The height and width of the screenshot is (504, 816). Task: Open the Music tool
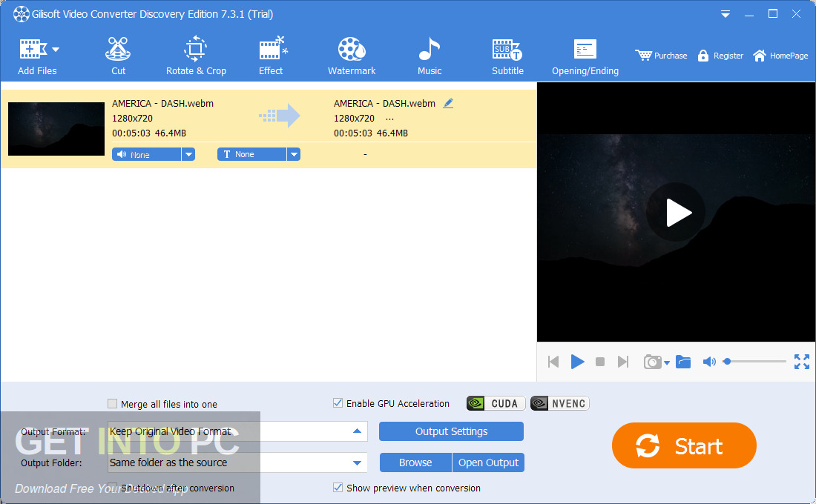[430, 56]
